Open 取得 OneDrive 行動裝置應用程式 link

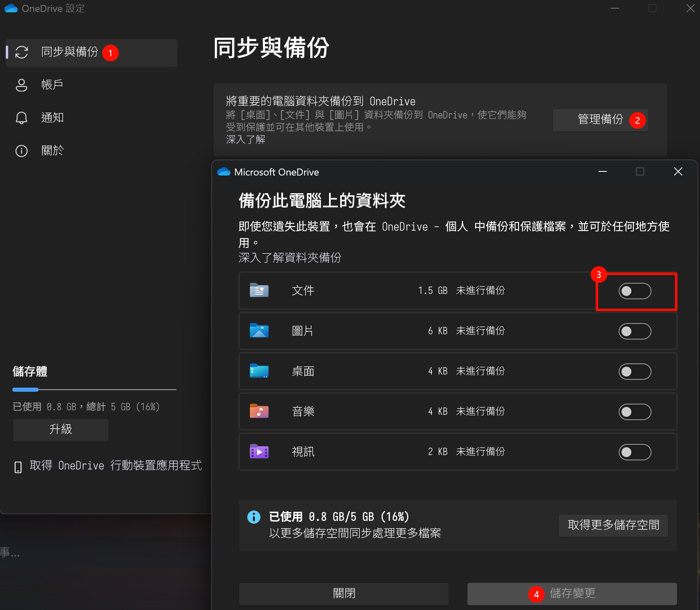116,466
